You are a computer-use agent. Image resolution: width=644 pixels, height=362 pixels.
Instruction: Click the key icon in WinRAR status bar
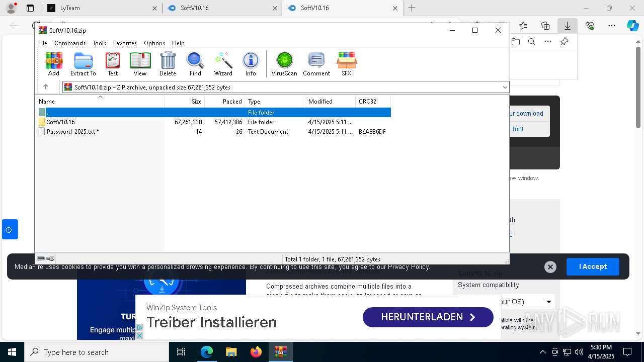pyautogui.click(x=50, y=258)
